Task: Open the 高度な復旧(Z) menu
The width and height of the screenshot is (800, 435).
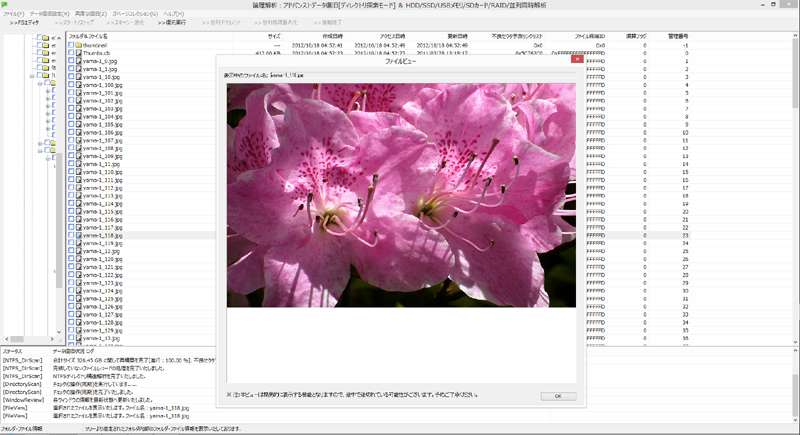Action: pos(91,14)
